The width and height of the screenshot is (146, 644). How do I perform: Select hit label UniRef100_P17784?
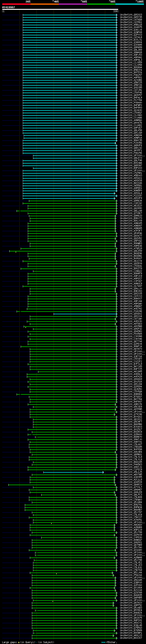click(131, 100)
